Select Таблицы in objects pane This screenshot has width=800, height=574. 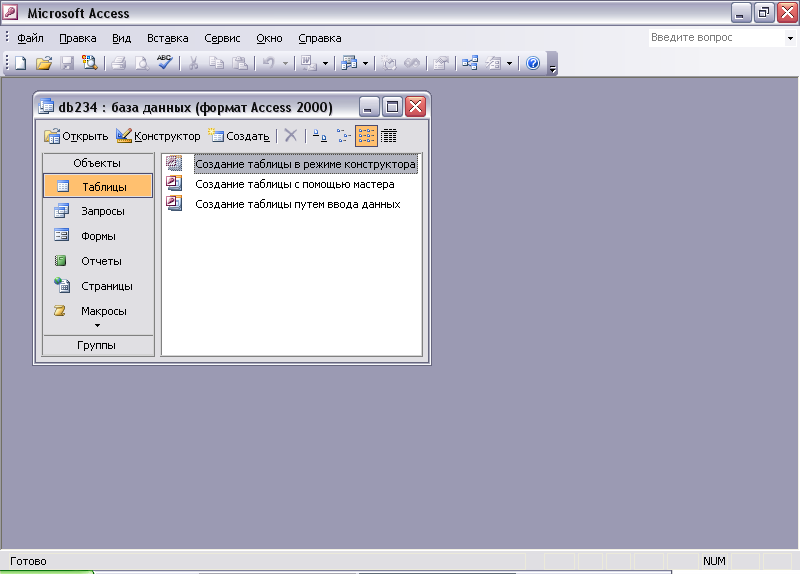tap(98, 186)
